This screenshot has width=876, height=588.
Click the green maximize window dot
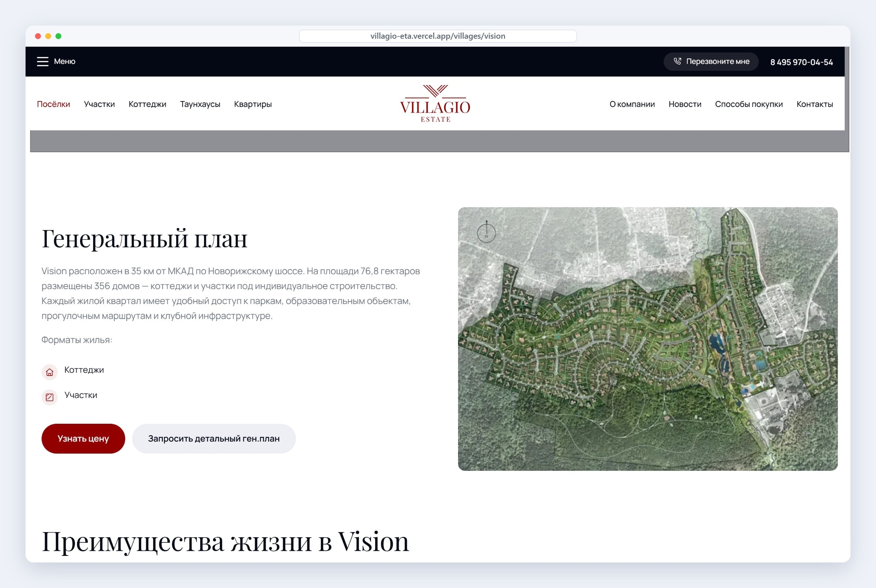58,36
